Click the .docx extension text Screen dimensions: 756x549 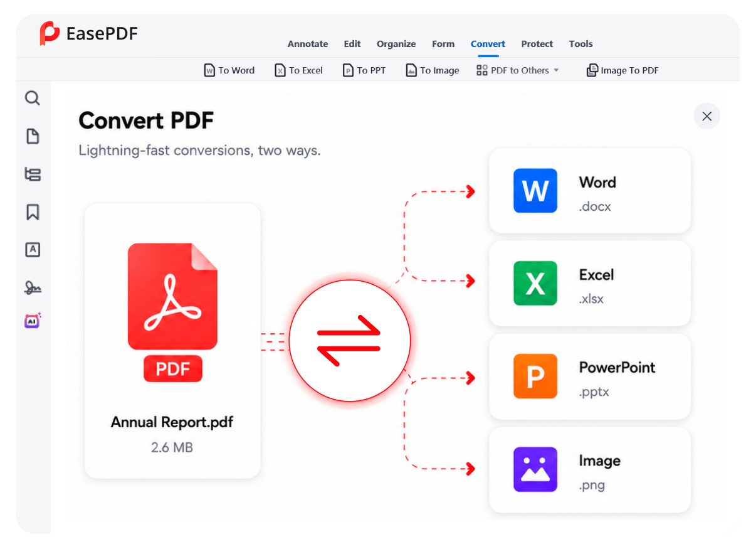coord(595,206)
